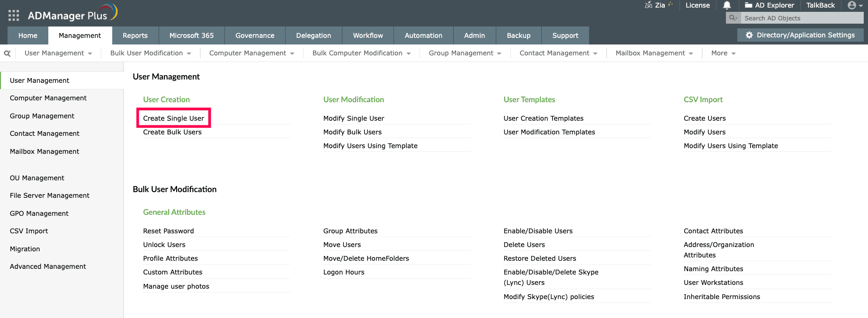Viewport: 868px width, 318px height.
Task: Switch to the Reports tab
Action: click(x=135, y=35)
